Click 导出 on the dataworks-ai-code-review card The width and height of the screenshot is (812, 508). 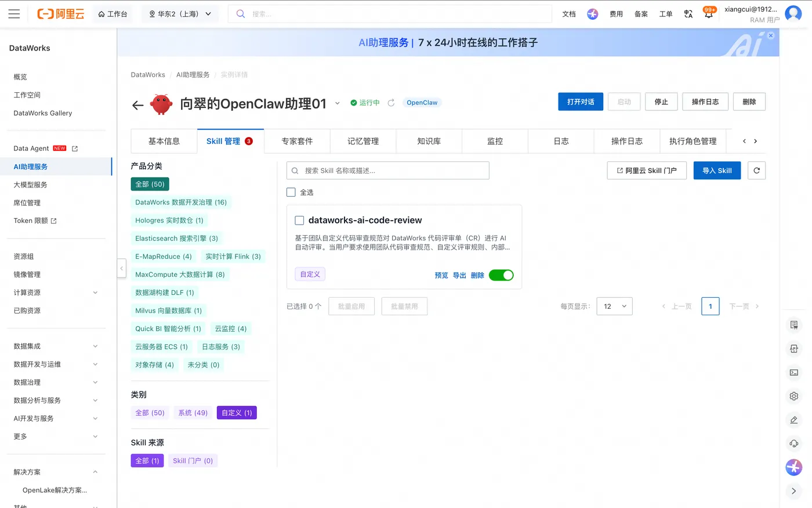click(459, 275)
